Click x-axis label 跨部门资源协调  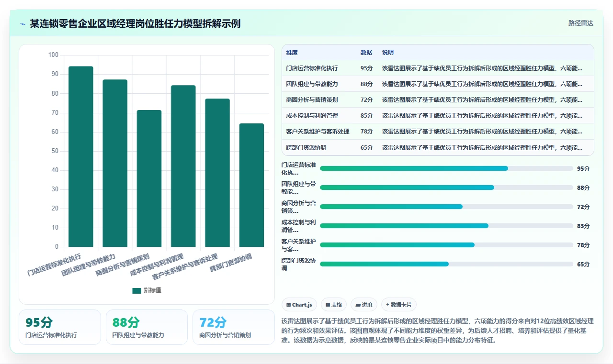click(x=231, y=264)
